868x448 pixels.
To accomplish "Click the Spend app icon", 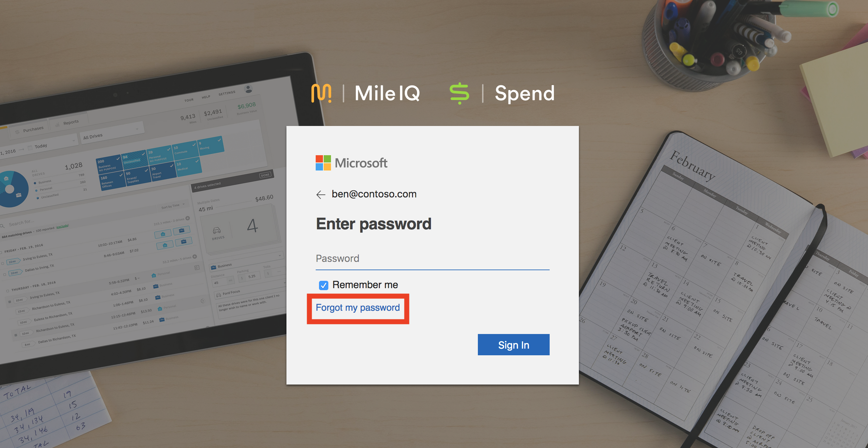I will click(461, 93).
